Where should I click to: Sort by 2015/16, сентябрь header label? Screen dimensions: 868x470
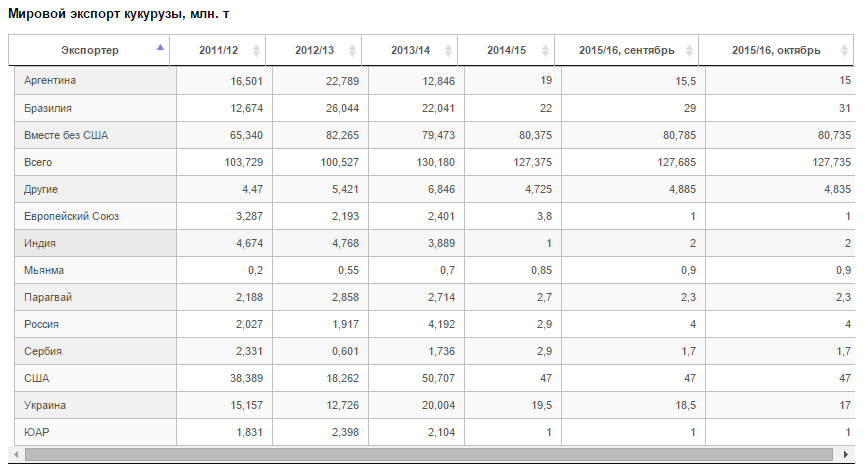tap(626, 50)
